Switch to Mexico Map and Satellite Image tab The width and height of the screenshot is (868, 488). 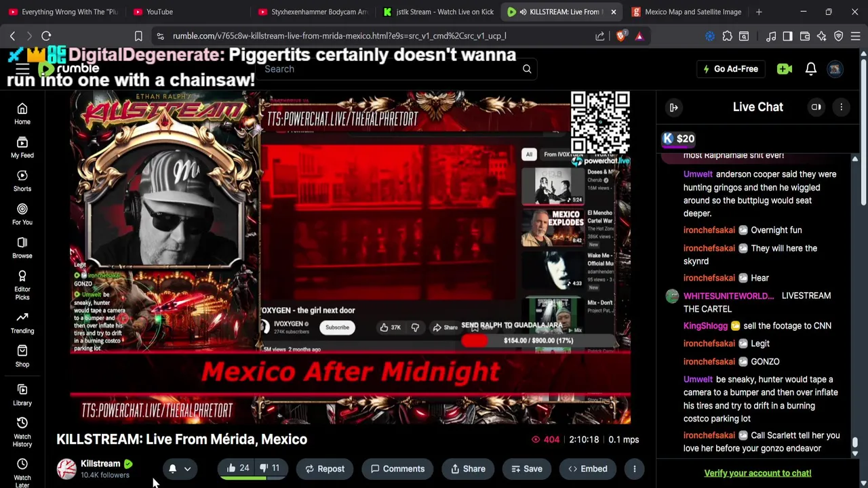click(686, 12)
